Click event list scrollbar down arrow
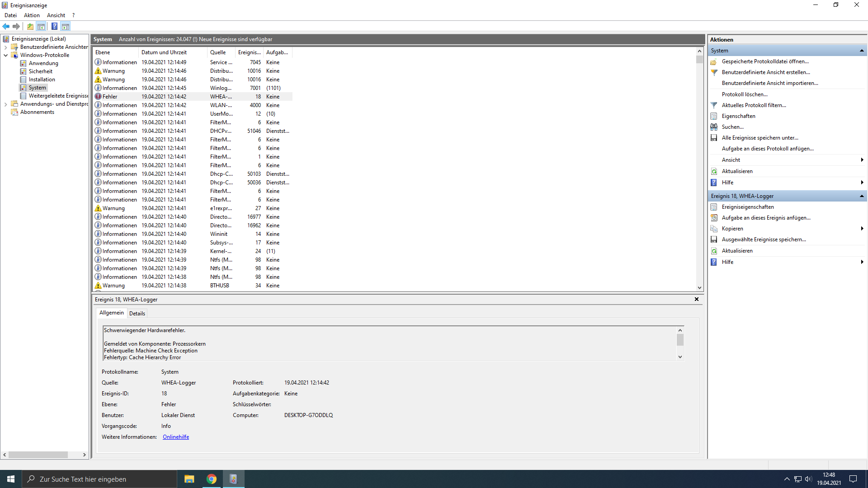The width and height of the screenshot is (868, 488). pyautogui.click(x=699, y=287)
